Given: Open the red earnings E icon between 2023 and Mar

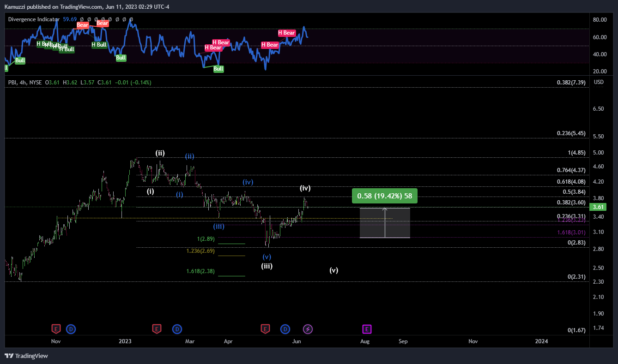Looking at the screenshot, I should (x=157, y=329).
